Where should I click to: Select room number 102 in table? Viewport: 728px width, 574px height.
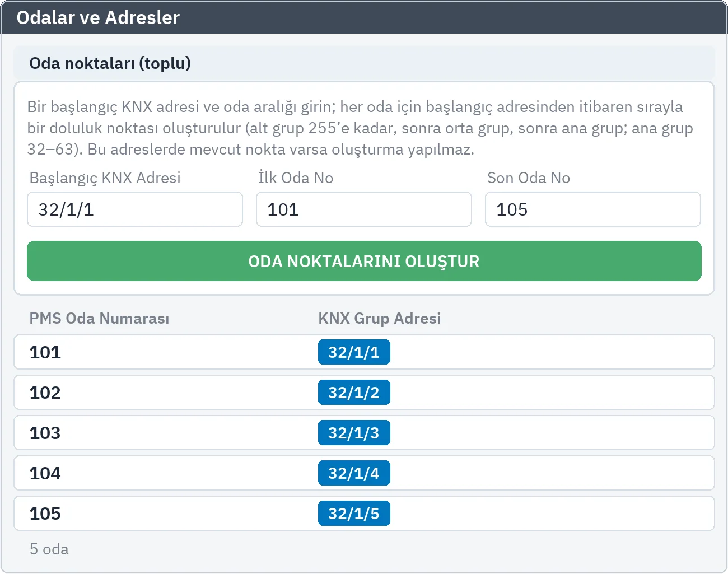coord(45,393)
